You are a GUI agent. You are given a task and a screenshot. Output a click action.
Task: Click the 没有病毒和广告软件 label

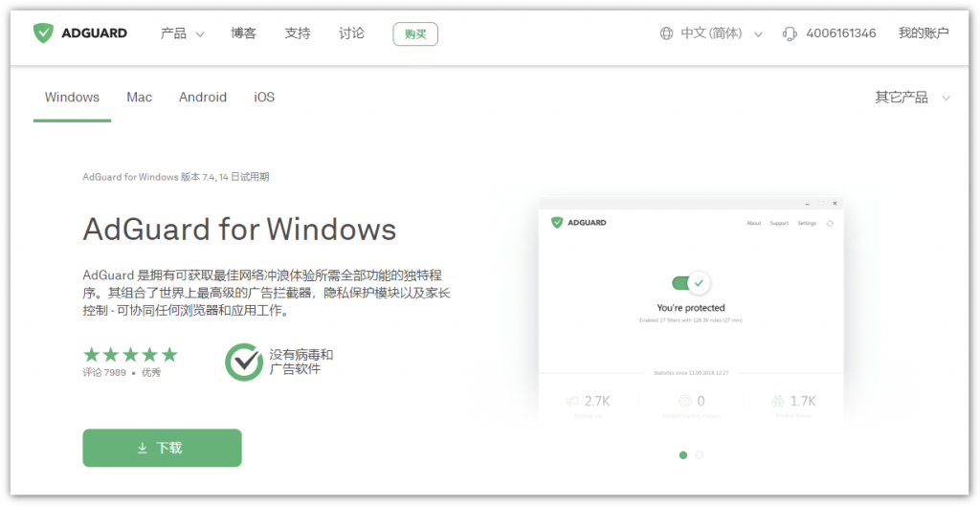point(301,362)
